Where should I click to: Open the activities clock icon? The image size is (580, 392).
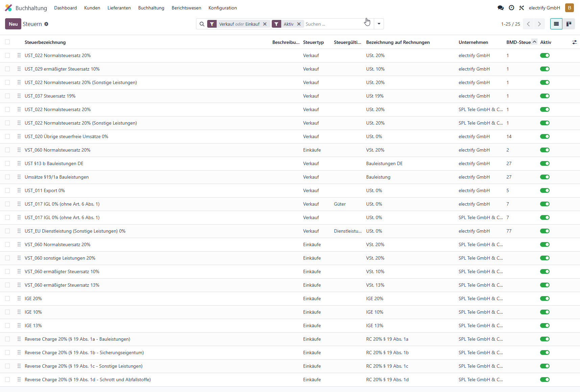511,8
